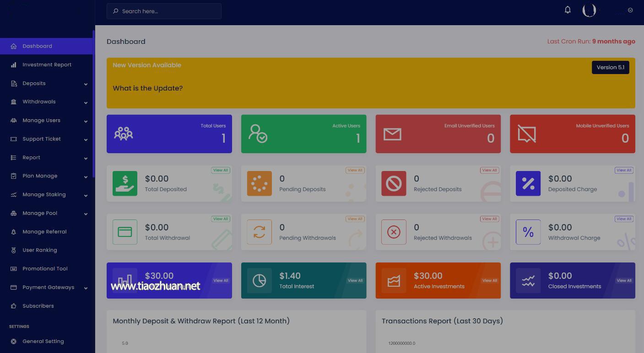Click the Total Interest pie chart icon
The image size is (644, 353).
(x=259, y=280)
